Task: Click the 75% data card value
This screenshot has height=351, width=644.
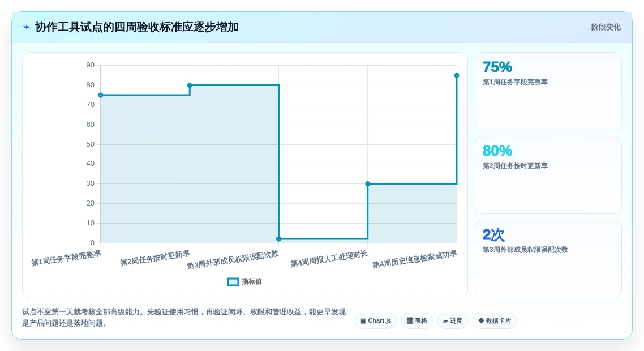Action: click(x=497, y=67)
